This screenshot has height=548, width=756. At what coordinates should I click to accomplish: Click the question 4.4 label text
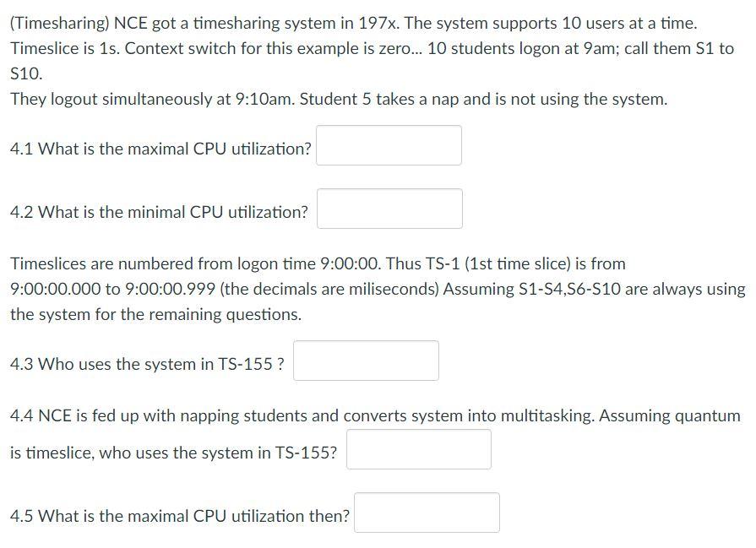372,415
